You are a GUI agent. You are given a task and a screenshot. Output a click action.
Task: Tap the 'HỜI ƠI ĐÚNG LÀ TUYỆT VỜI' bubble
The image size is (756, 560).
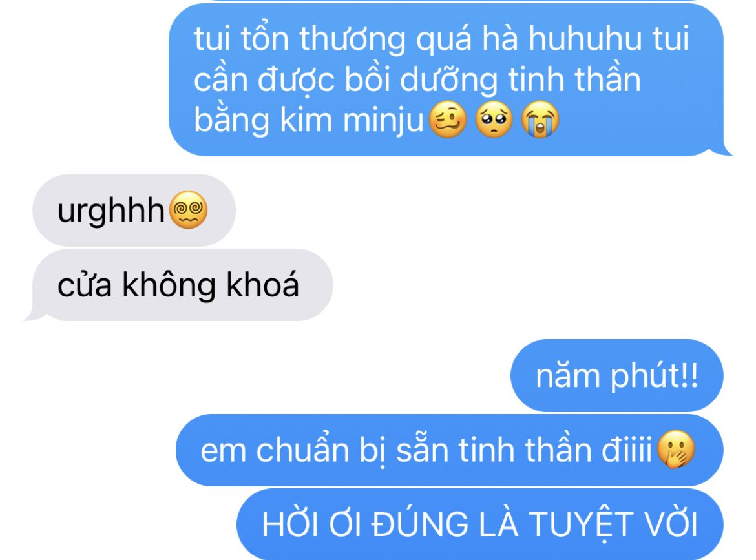(479, 524)
